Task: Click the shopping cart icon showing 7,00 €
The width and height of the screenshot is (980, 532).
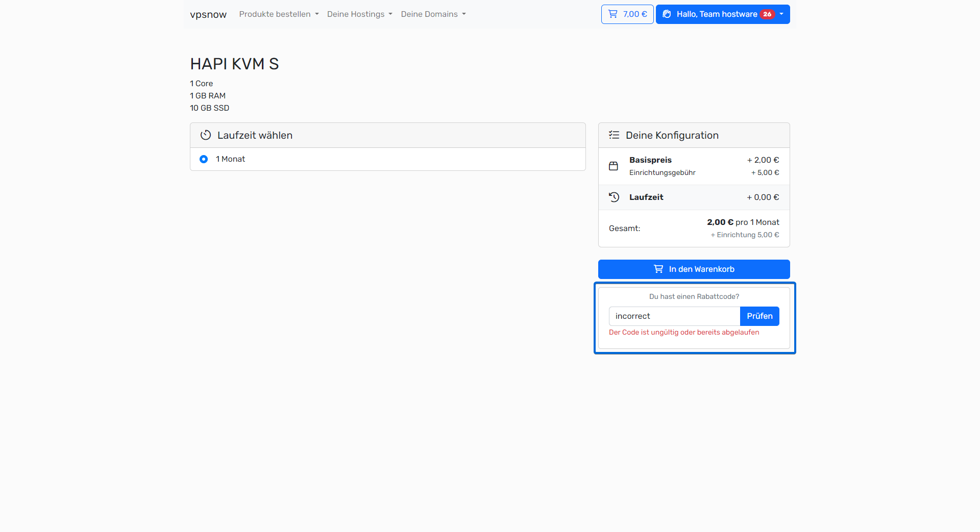Action: tap(612, 14)
